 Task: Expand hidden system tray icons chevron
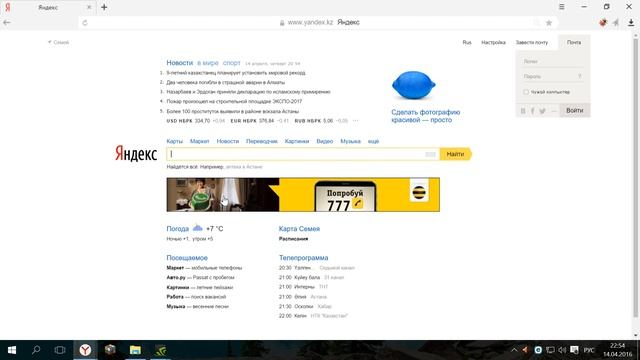point(514,350)
